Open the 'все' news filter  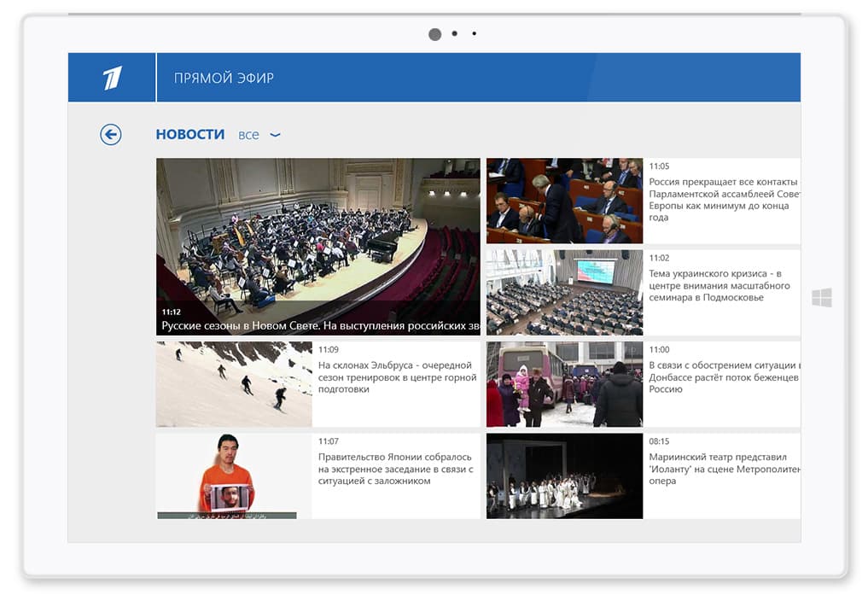pos(248,135)
